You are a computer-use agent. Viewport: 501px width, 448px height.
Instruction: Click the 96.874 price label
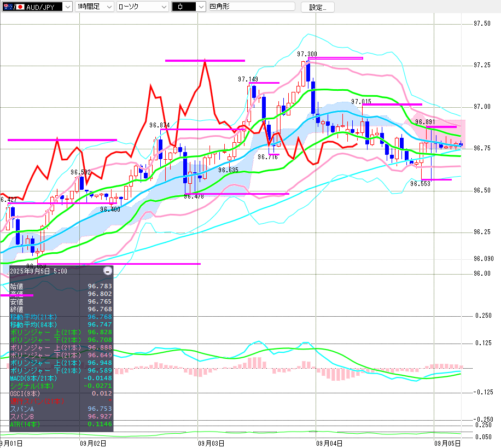160,125
